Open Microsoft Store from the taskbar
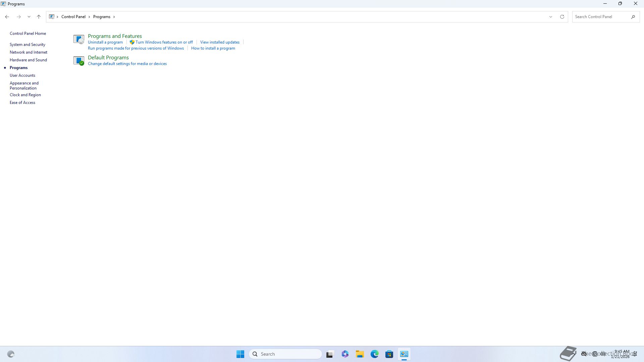 (389, 354)
